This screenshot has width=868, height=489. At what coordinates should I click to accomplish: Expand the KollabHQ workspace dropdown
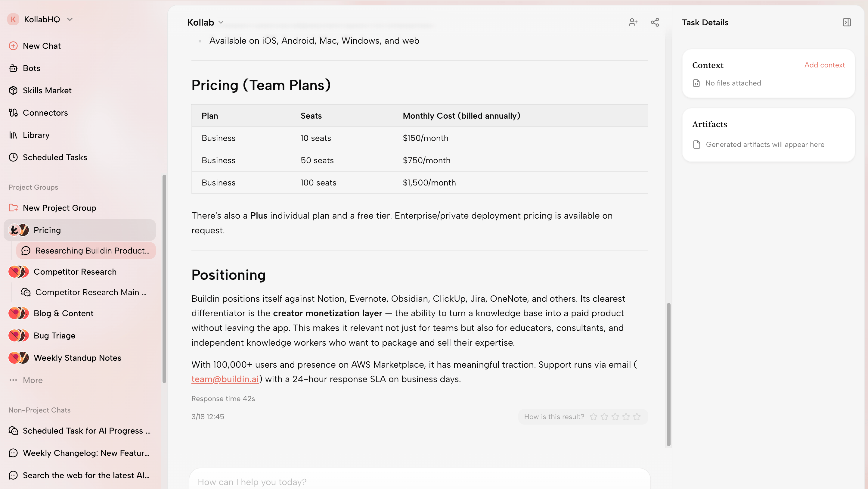click(70, 19)
